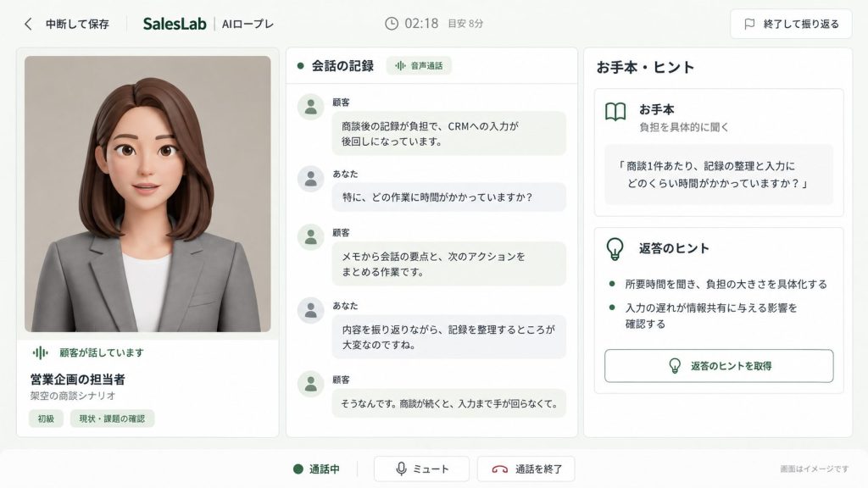Image resolution: width=868 pixels, height=488 pixels.
Task: Click the customer avatar image
Action: (147, 194)
